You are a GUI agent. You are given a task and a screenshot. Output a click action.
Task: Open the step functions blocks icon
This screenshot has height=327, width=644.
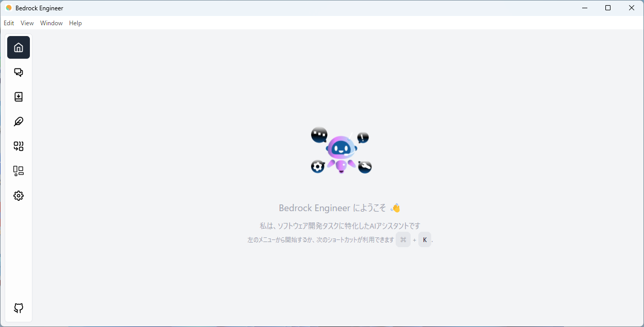coord(19,146)
